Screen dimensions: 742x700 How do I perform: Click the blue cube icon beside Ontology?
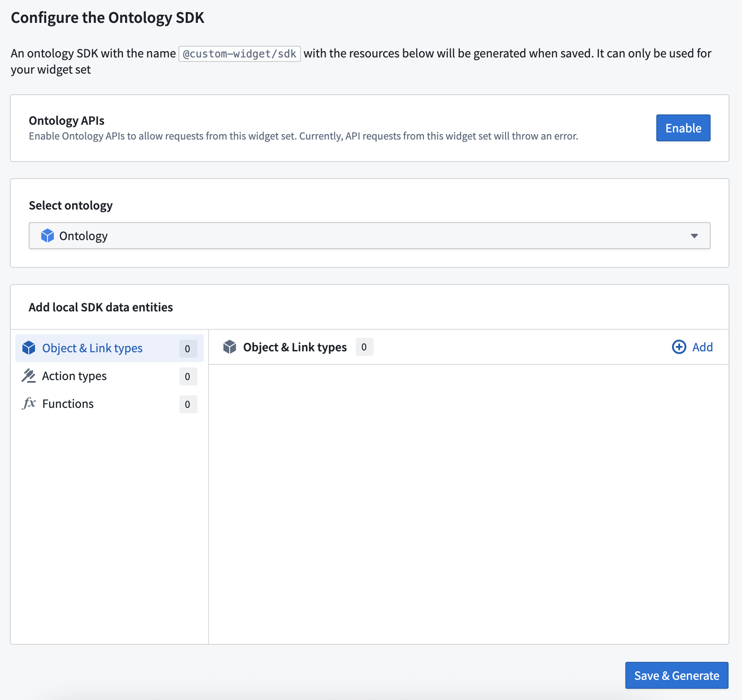pyautogui.click(x=47, y=236)
